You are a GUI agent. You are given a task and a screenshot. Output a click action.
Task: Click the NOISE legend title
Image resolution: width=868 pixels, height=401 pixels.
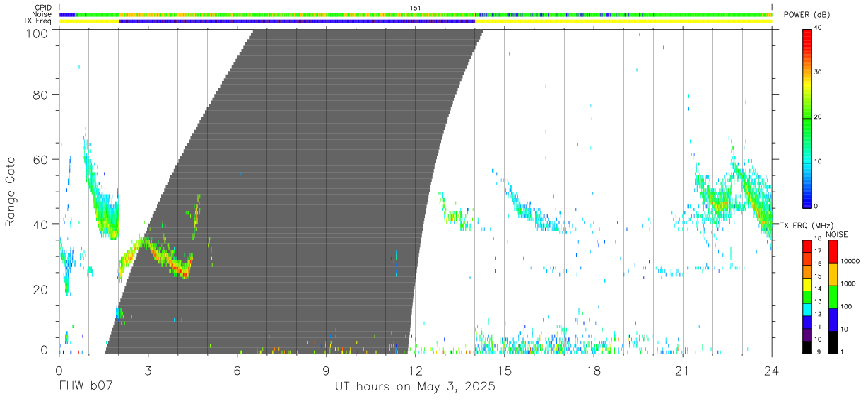pos(838,234)
